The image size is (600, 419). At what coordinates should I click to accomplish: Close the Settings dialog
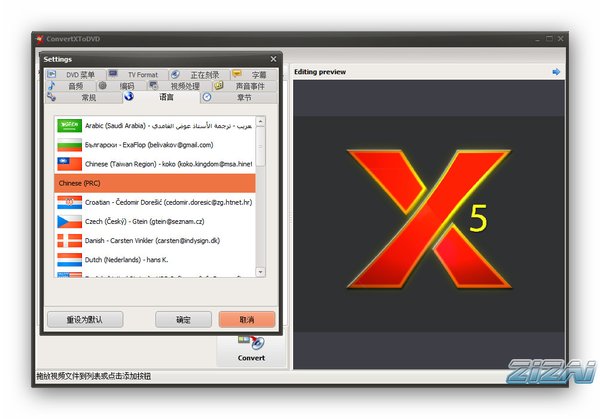[273, 59]
